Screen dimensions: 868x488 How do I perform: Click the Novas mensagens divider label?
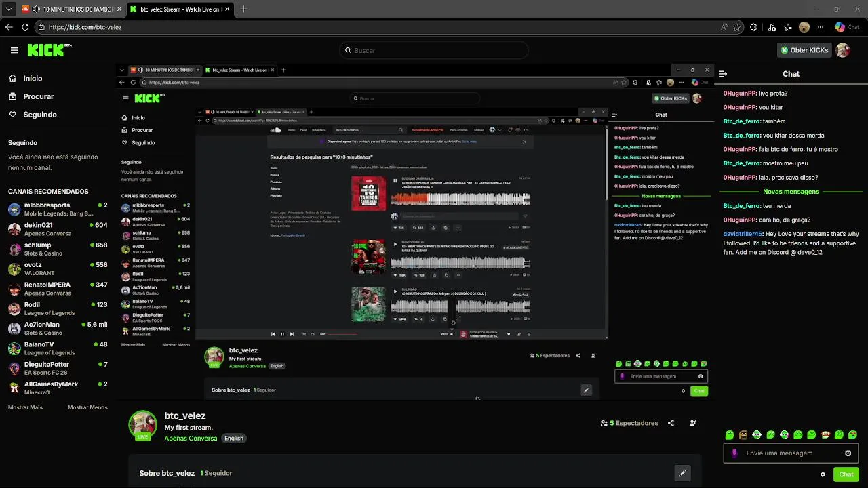(791, 192)
